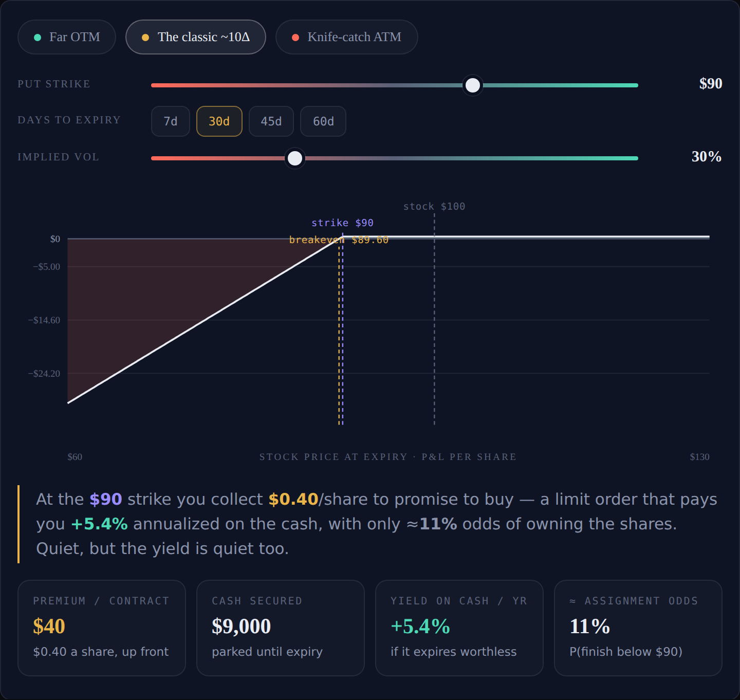Click the +5.4% in summary text
The image size is (740, 700).
coord(99,524)
